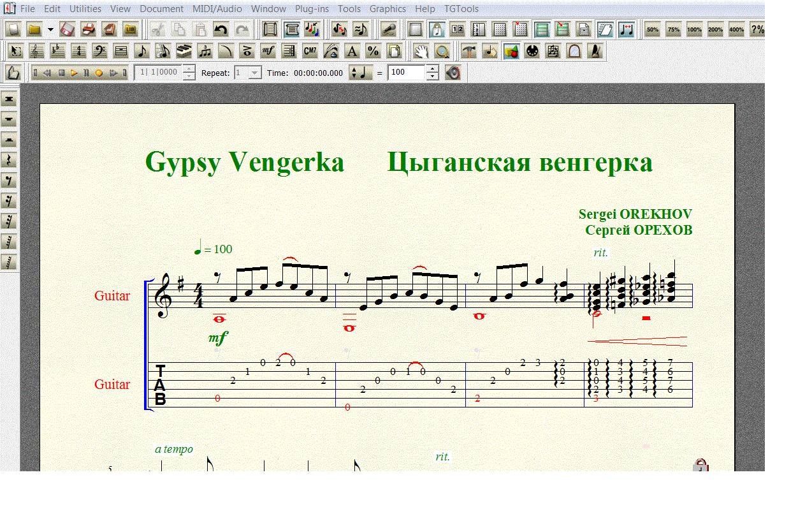The width and height of the screenshot is (812, 521).
Task: Print the score with printer icon
Action: coord(89,29)
